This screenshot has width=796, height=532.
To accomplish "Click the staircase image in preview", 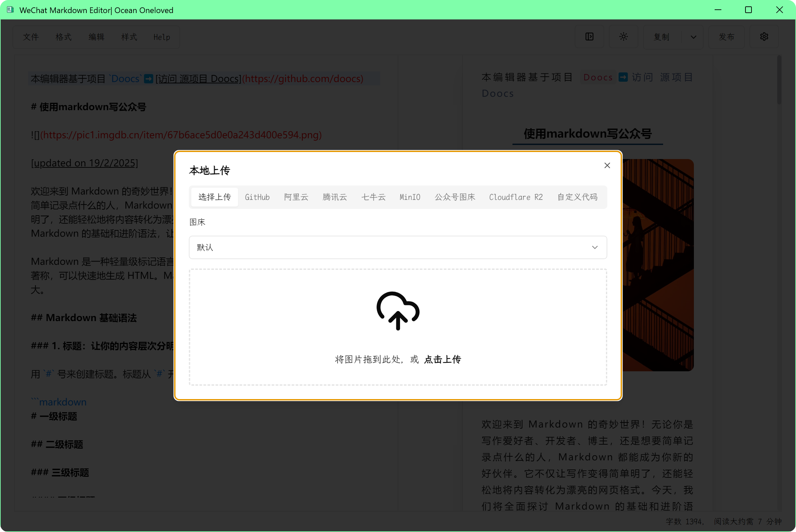I will 658,265.
